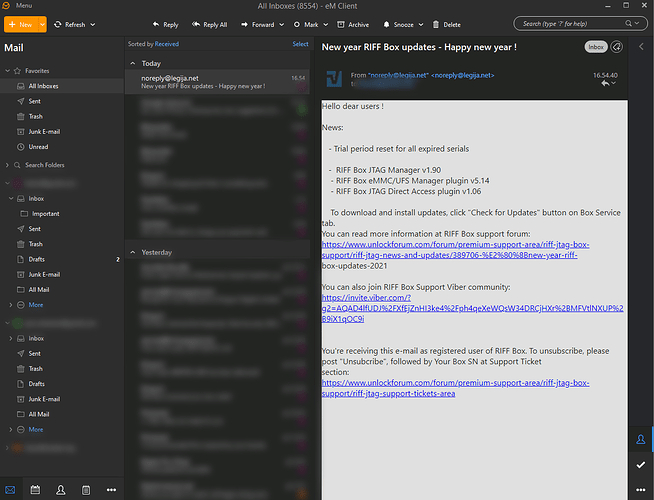Open the Forward dropdown arrow
This screenshot has height=500, width=654.
pyautogui.click(x=282, y=25)
